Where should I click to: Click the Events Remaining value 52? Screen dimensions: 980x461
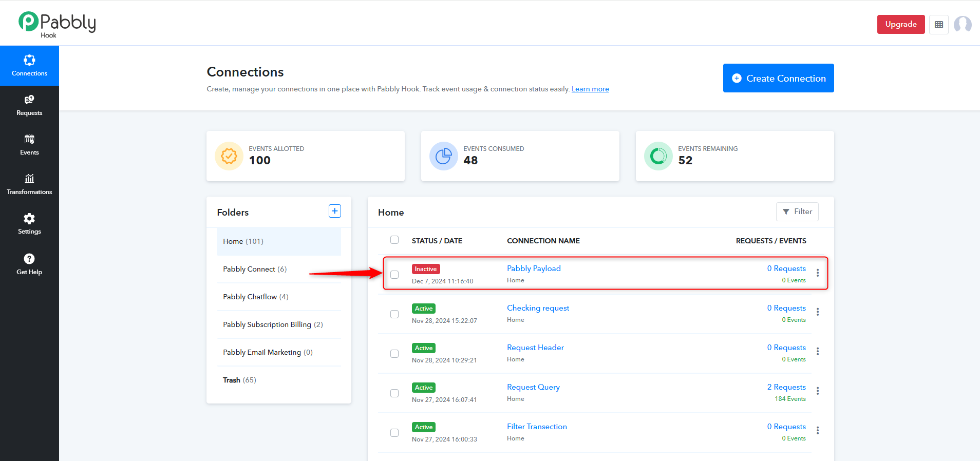[685, 161]
